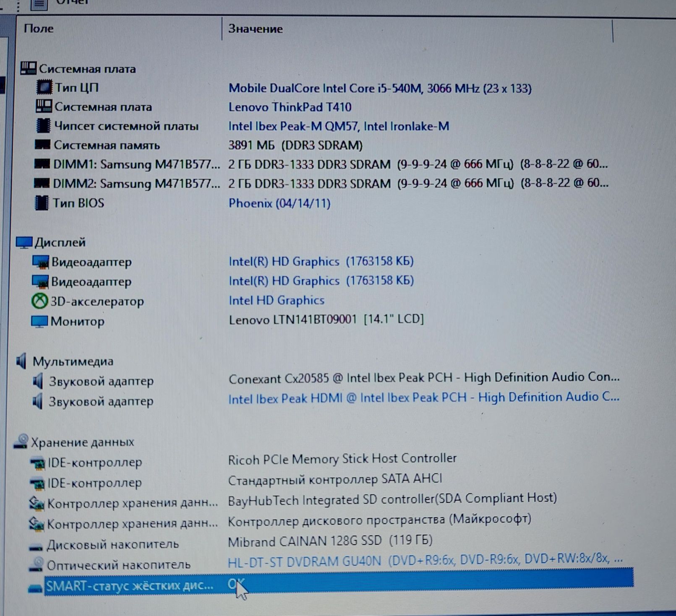Click the DIMM2 memory module icon
Viewport: 676px width, 616px height.
pos(41,183)
